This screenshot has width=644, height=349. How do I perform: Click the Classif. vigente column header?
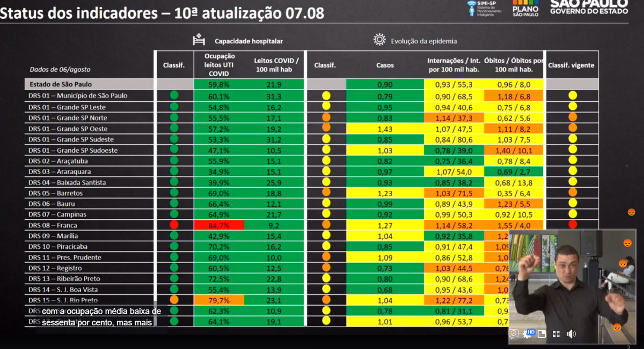pyautogui.click(x=571, y=65)
